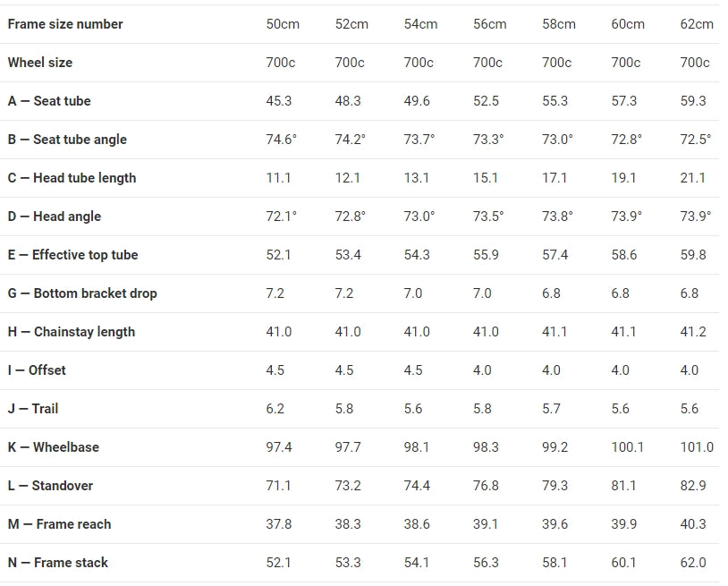
Task: Click the 'I — Offset' row label
Action: coord(37,370)
